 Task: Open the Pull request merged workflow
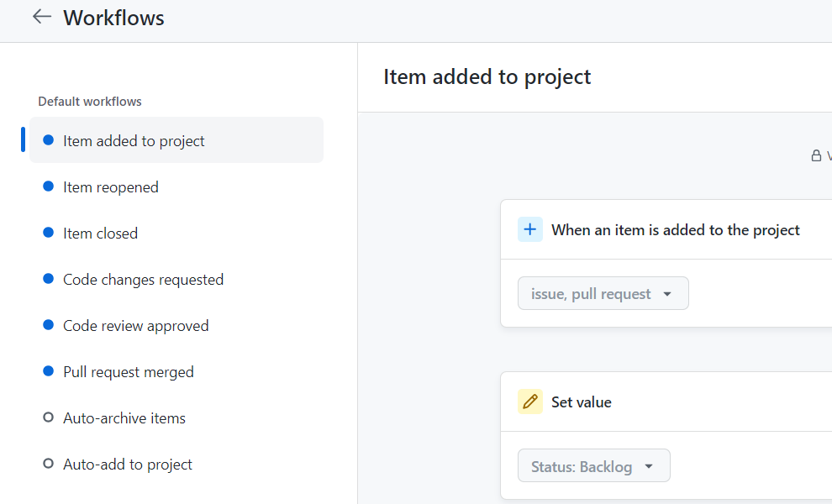[128, 372]
